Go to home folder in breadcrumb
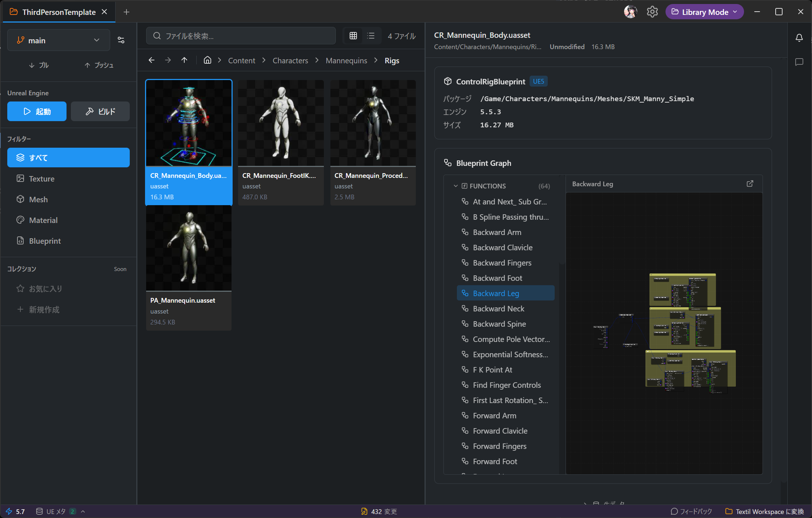 [207, 60]
